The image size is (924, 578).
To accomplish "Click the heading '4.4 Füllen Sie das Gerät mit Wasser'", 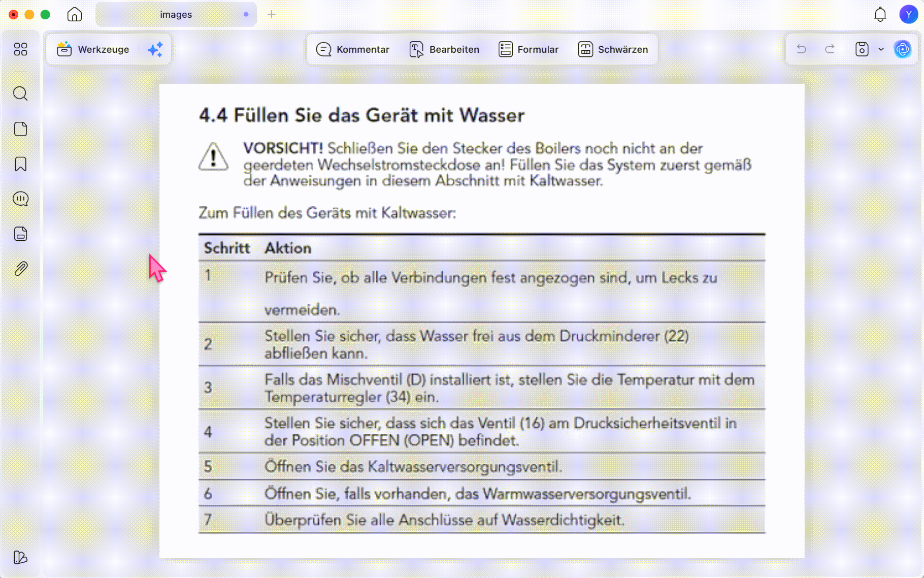I will (361, 115).
